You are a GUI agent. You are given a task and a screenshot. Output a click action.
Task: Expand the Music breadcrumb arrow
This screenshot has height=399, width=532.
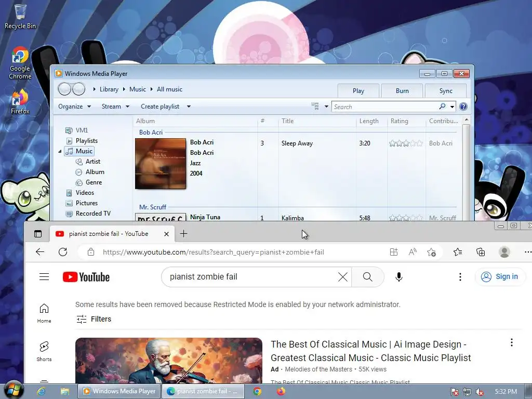(x=124, y=89)
